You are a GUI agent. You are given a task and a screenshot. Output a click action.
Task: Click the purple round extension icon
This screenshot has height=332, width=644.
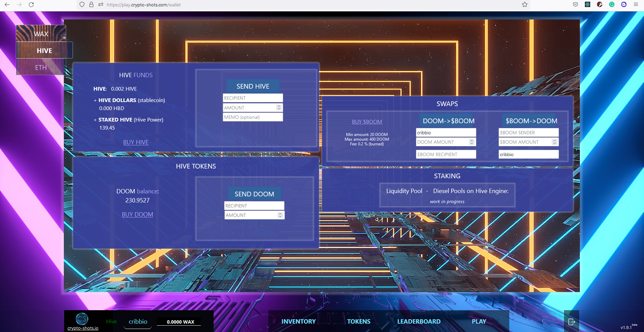624,5
